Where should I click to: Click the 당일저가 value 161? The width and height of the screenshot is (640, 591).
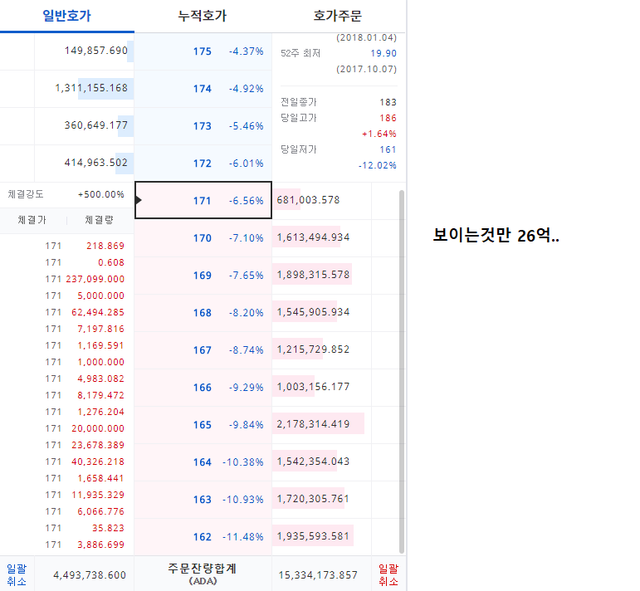point(388,150)
